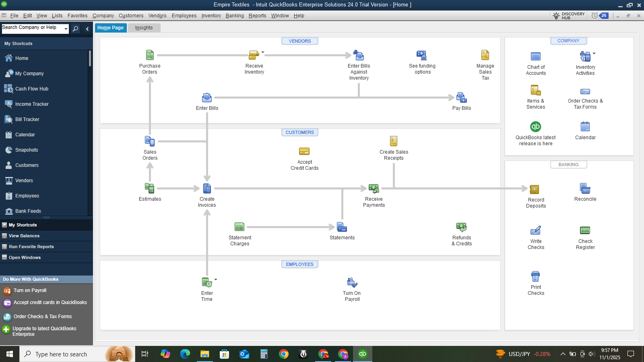Click Run Favorite Reports in sidebar

pos(31,247)
